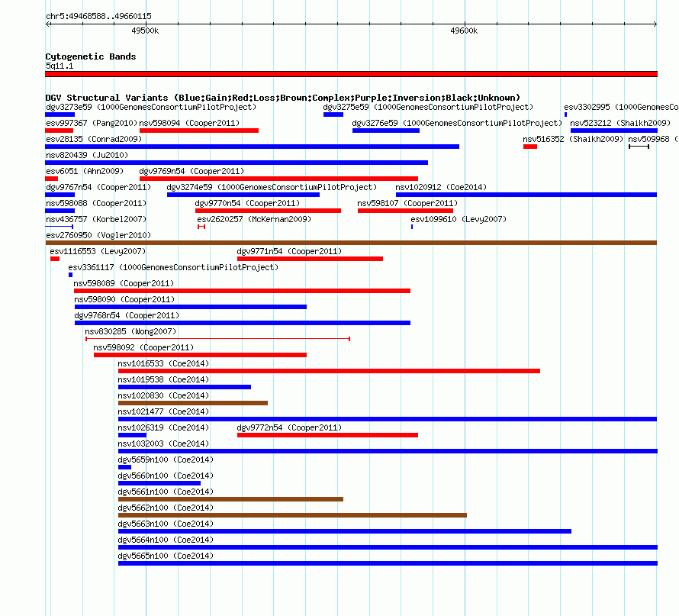Open nsv1021477 (Coe2014) label
This screenshot has width=679, height=616.
pyautogui.click(x=163, y=411)
